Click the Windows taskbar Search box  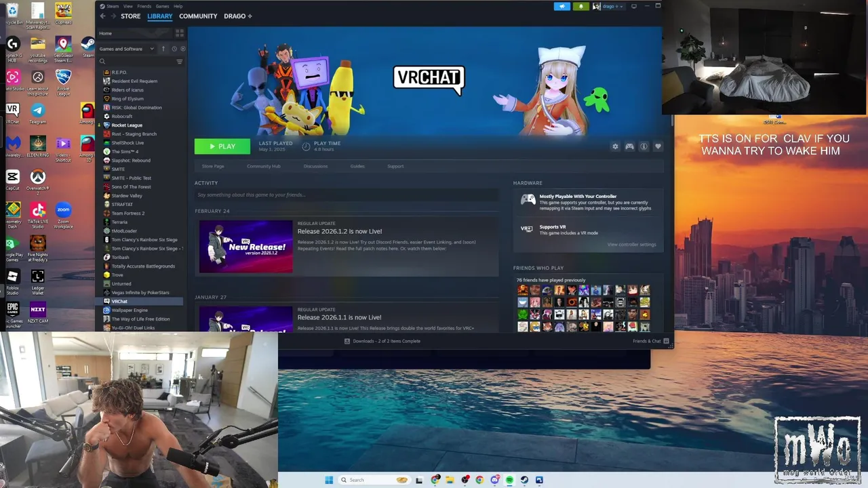[x=374, y=480]
